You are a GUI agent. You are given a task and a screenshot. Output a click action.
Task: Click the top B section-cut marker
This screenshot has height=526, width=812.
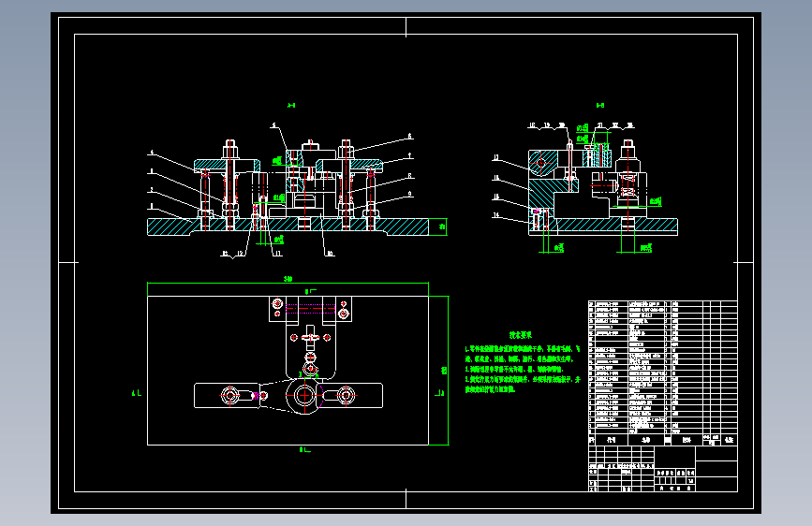(x=311, y=292)
